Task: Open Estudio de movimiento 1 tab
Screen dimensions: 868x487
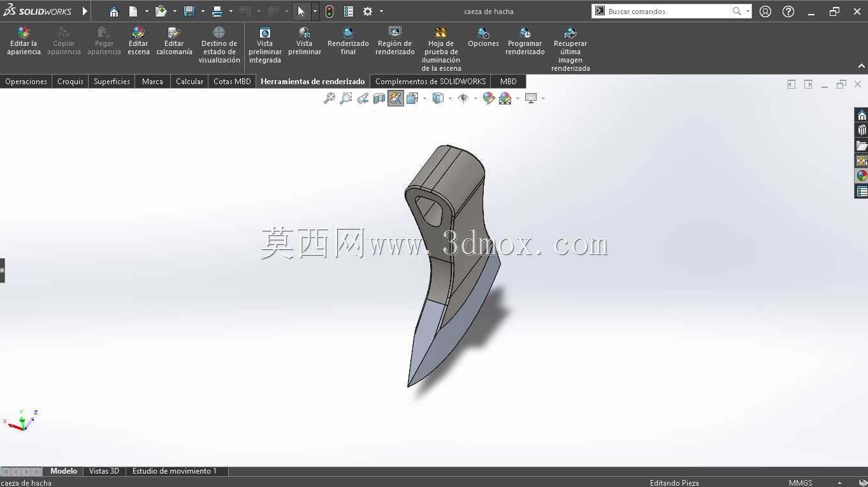Action: click(x=174, y=471)
